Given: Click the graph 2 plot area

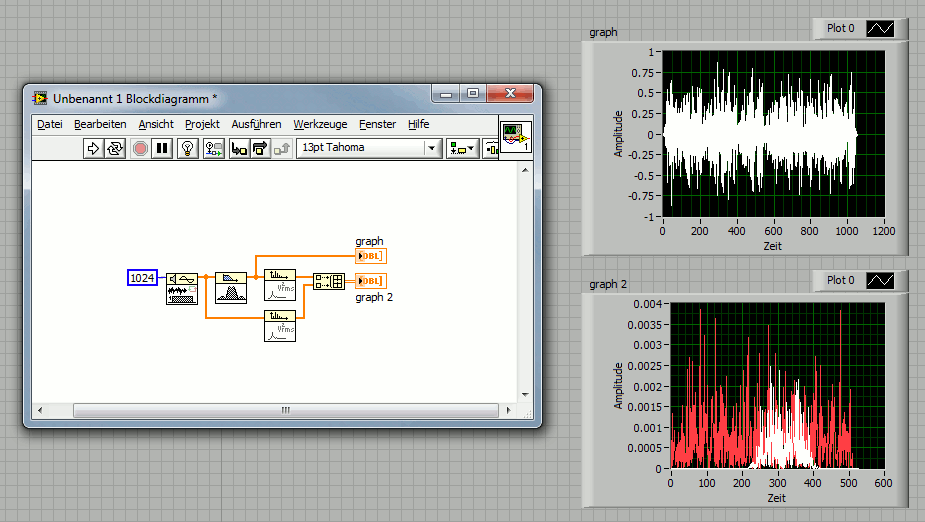Looking at the screenshot, I should tap(778, 386).
